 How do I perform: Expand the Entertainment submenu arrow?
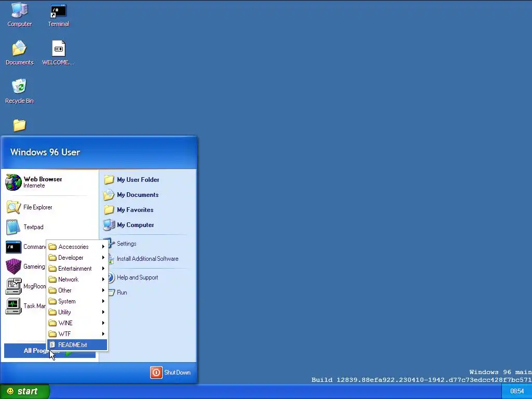click(103, 269)
